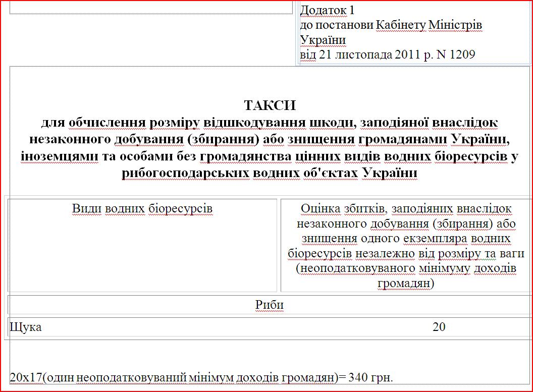Image resolution: width=533 pixels, height=392 pixels.
Task: Click the "Щука" table cell
Action: pyautogui.click(x=26, y=327)
